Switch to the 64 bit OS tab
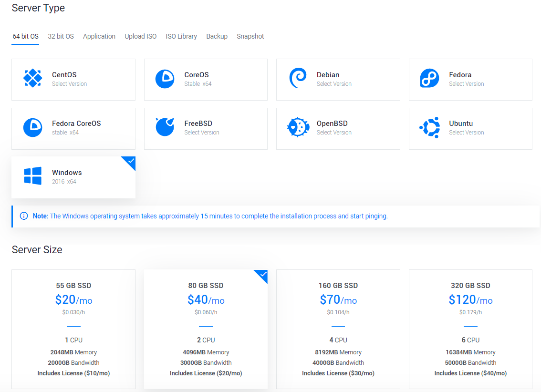 tap(26, 37)
